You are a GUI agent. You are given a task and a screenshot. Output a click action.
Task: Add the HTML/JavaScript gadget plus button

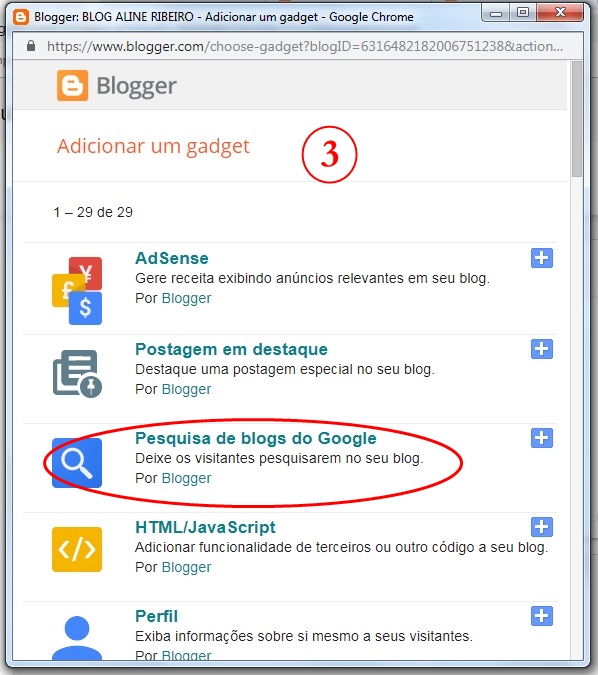pos(542,527)
